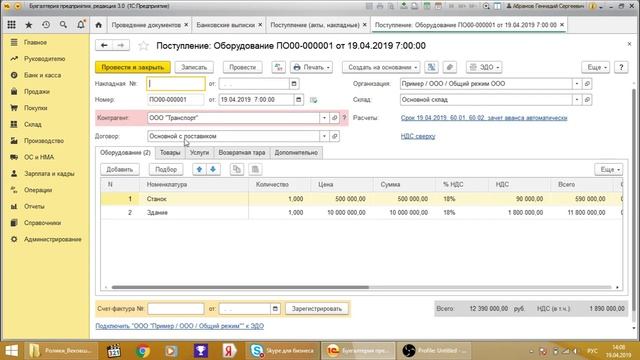
Task: Switch to Дополнительно tab
Action: [x=296, y=153]
